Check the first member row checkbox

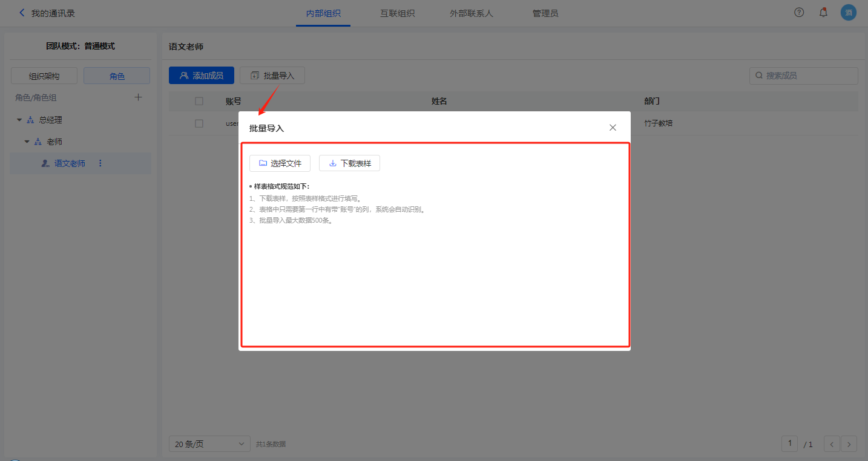(199, 123)
